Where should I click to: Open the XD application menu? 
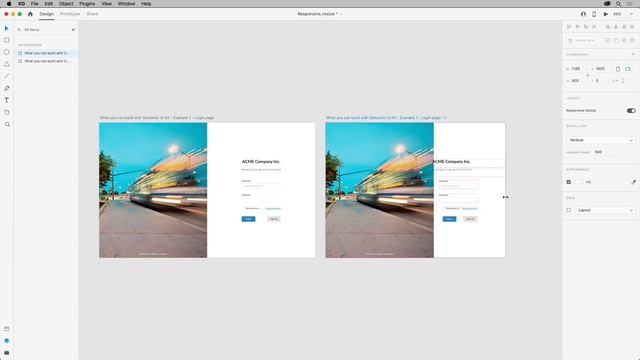point(21,4)
